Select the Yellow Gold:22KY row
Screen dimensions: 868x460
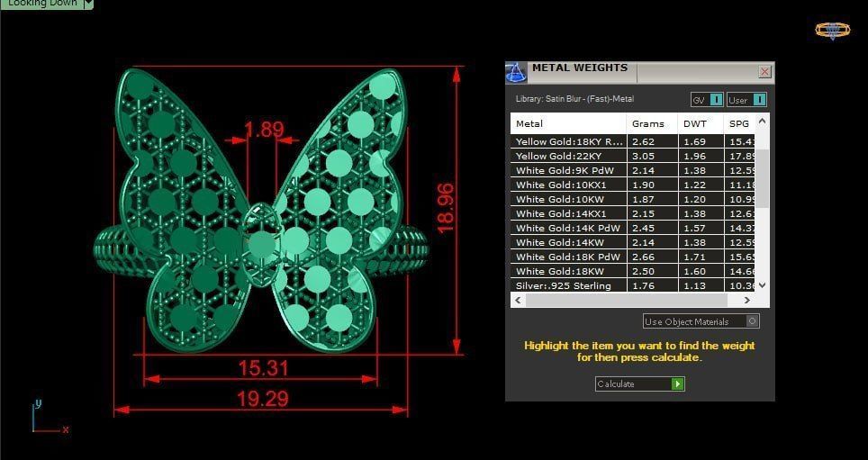pos(633,156)
